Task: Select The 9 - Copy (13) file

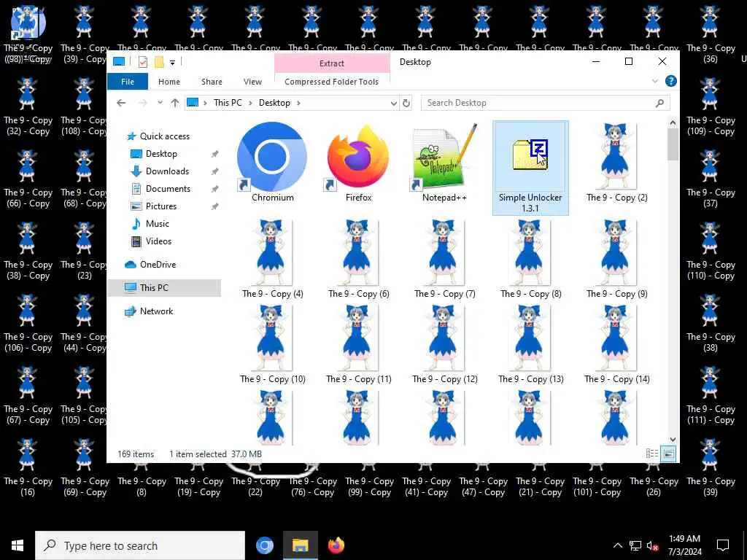Action: point(531,345)
